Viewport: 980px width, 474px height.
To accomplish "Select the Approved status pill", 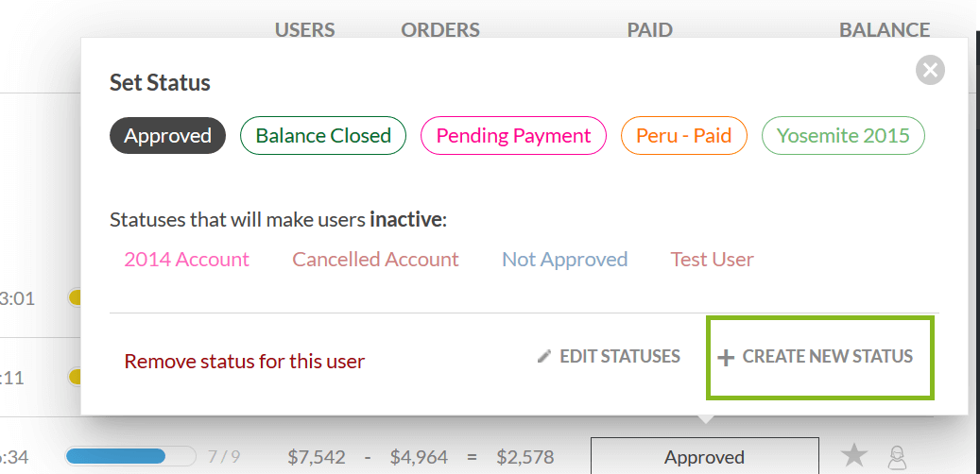I will (168, 136).
